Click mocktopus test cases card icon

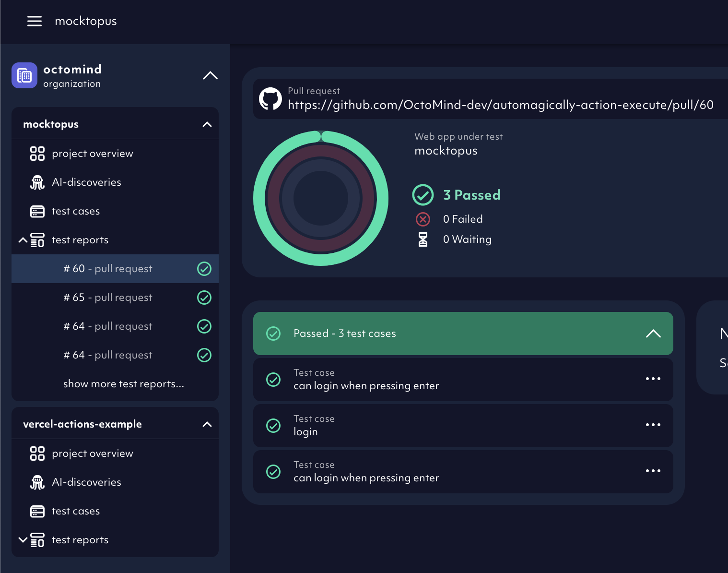[37, 212]
